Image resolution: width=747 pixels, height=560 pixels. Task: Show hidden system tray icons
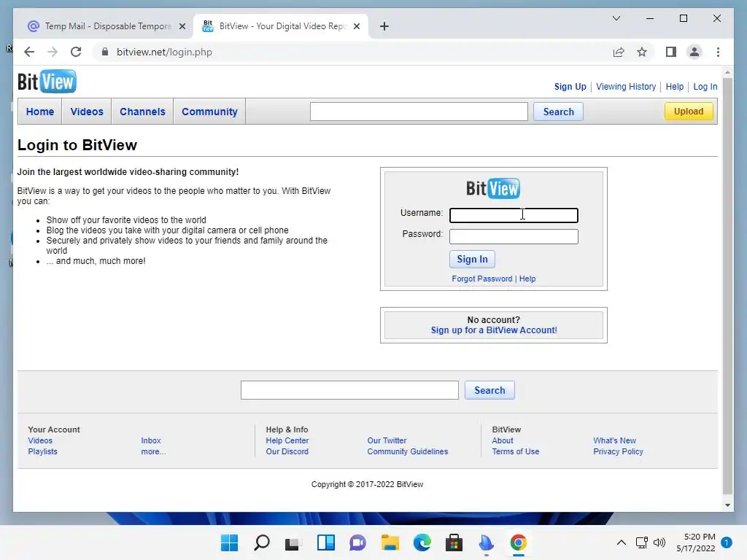622,542
